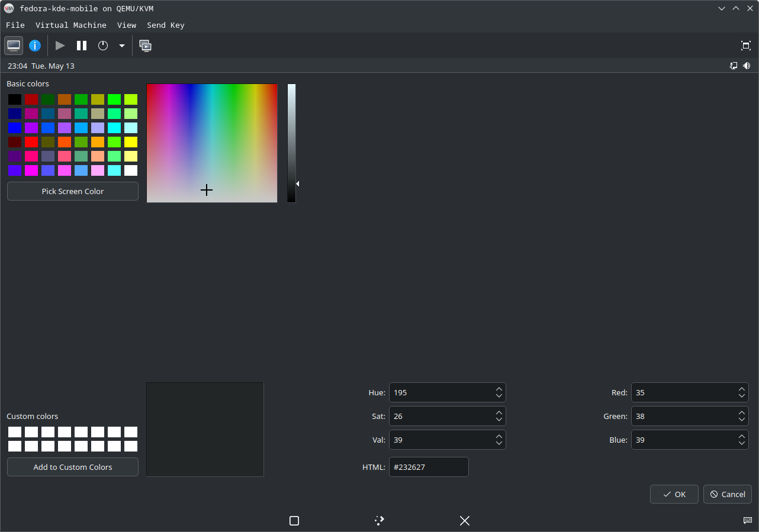Click the current color preview box

205,429
